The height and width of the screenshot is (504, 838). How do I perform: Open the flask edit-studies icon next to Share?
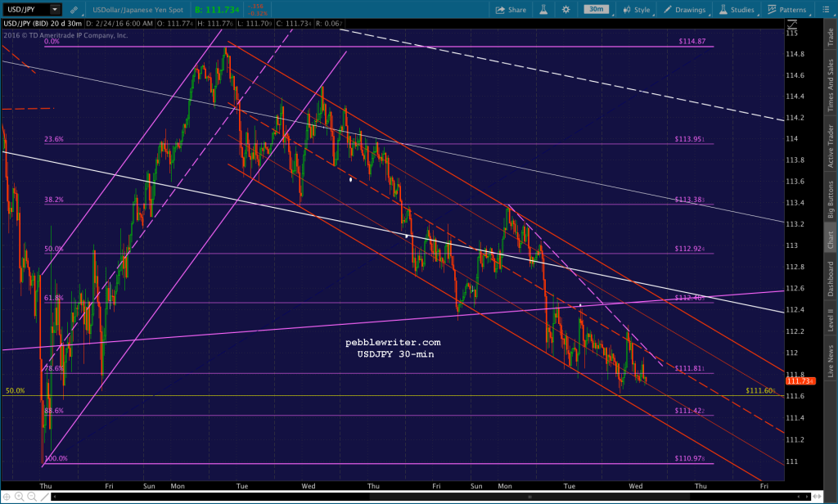point(543,10)
